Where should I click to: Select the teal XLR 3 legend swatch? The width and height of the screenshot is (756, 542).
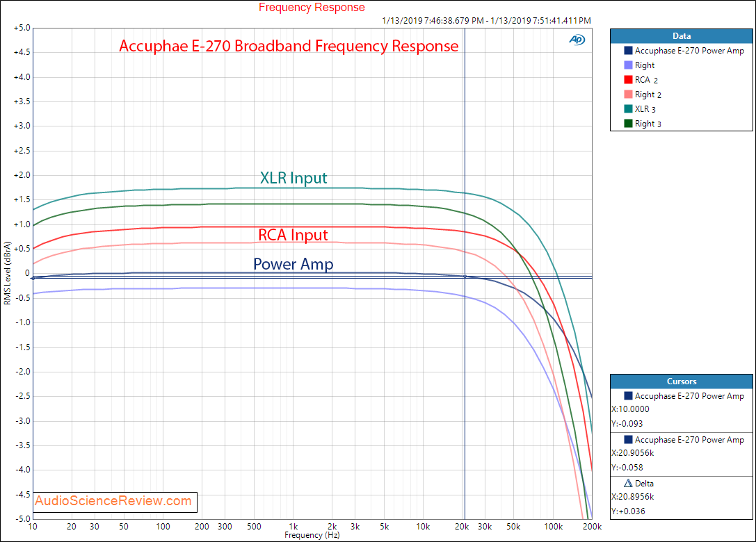[x=628, y=109]
